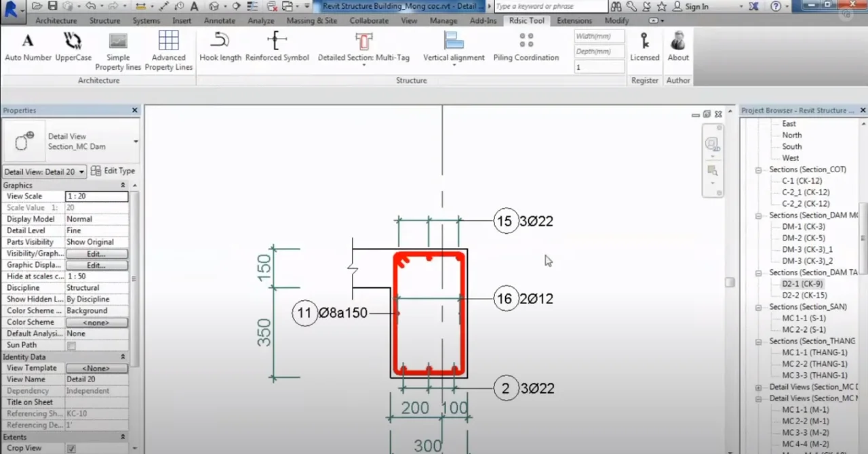
Task: Click Edit button for Graphic Display Options
Action: coord(96,266)
